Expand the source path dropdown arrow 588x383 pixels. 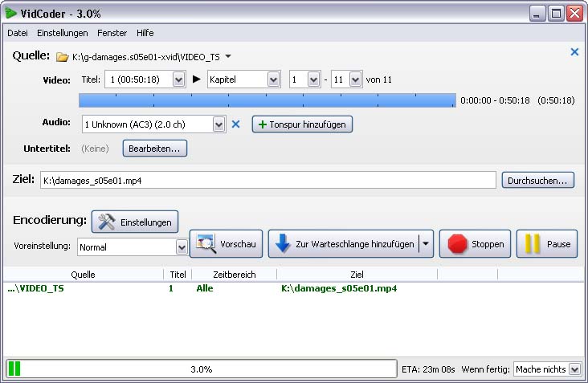(228, 56)
